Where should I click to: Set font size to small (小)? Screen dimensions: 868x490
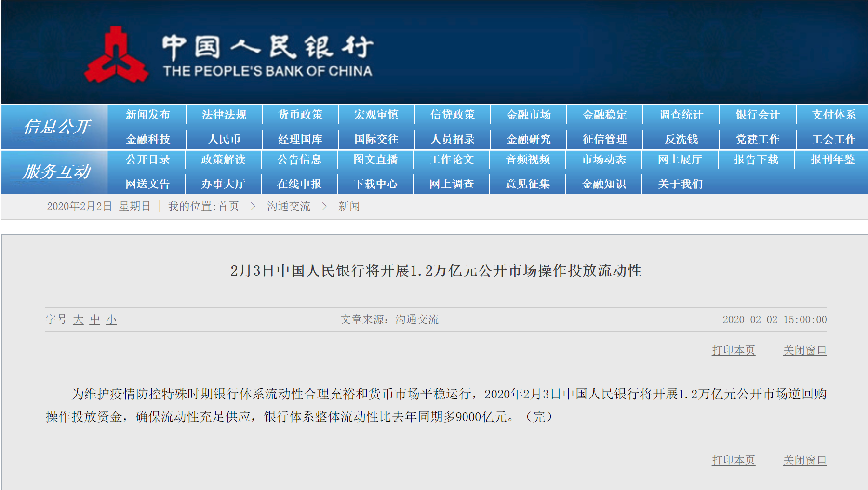111,319
